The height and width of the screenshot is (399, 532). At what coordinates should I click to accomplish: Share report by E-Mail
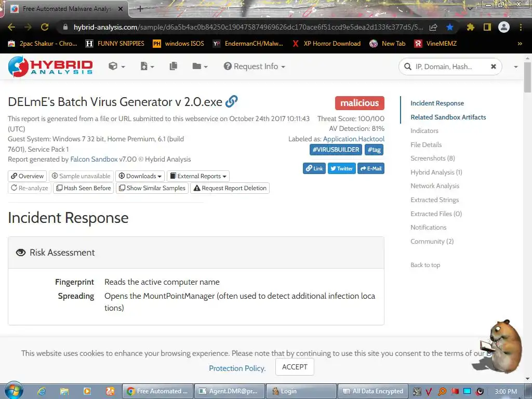click(x=371, y=168)
